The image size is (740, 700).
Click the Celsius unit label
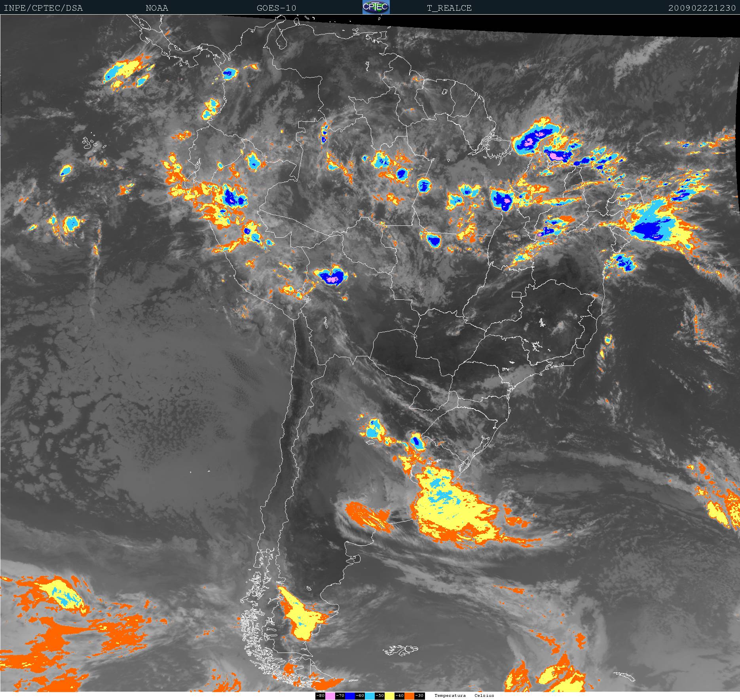[x=484, y=696]
